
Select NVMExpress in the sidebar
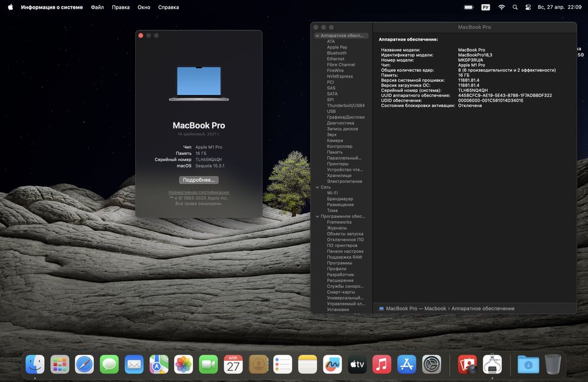(x=340, y=76)
